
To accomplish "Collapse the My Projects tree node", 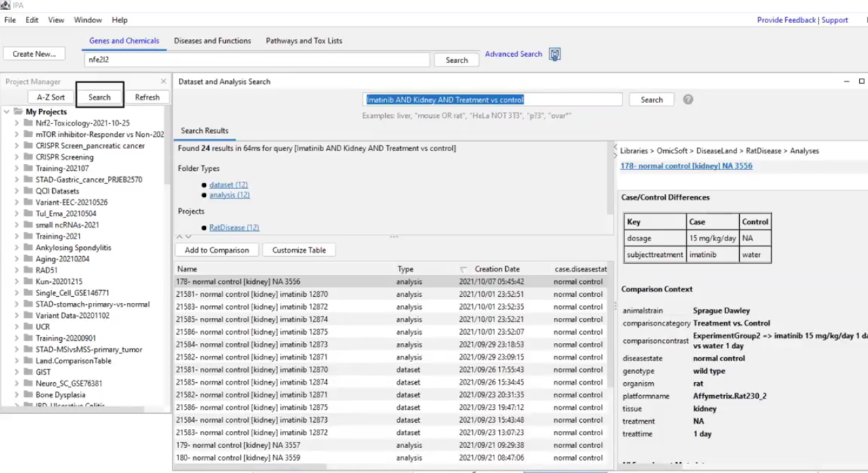I will tap(7, 112).
